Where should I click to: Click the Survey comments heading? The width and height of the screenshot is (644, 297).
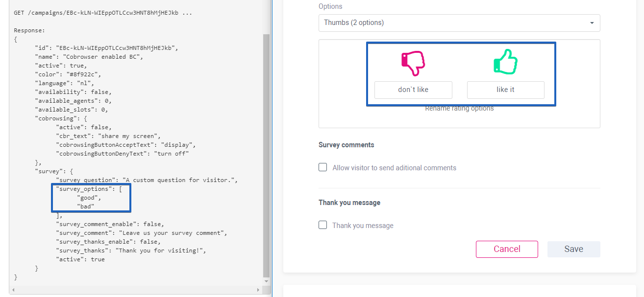(x=346, y=145)
